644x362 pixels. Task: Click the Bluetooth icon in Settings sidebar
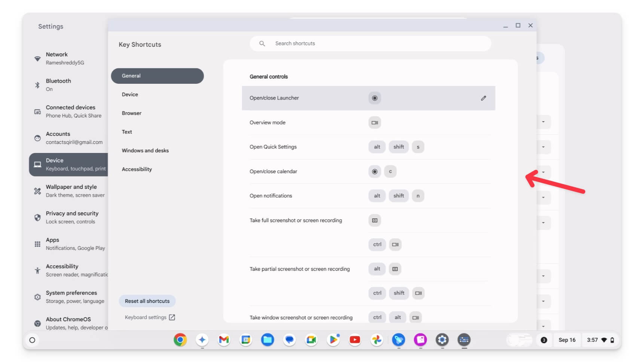pos(37,85)
